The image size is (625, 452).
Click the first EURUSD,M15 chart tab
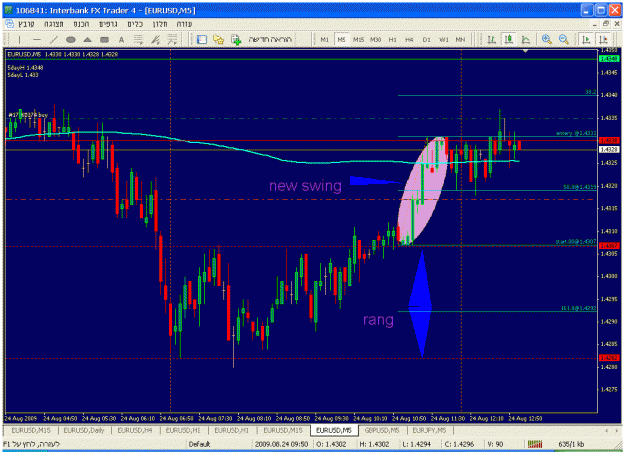(31, 430)
